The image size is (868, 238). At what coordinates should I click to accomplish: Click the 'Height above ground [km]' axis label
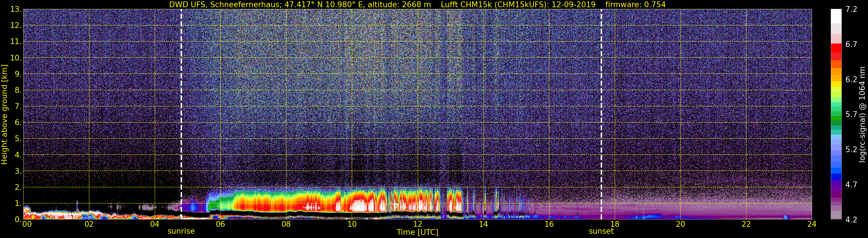point(4,114)
